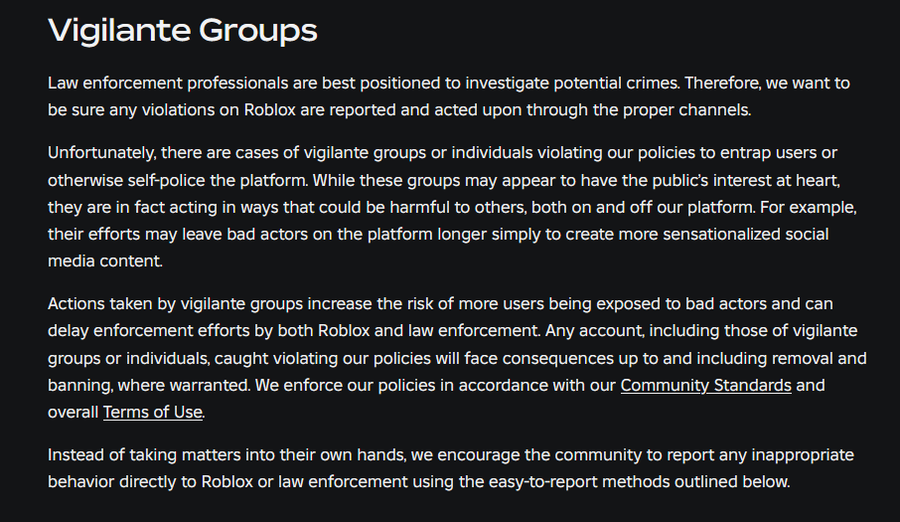Click the phrase 'easy-to-report methods outlined below'
The image size is (900, 522).
click(x=639, y=482)
